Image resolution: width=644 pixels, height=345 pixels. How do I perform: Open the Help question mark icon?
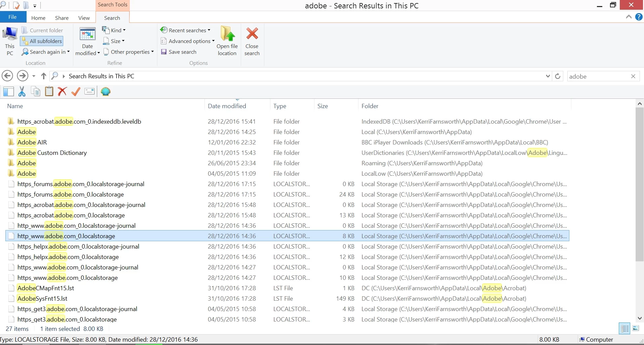639,17
